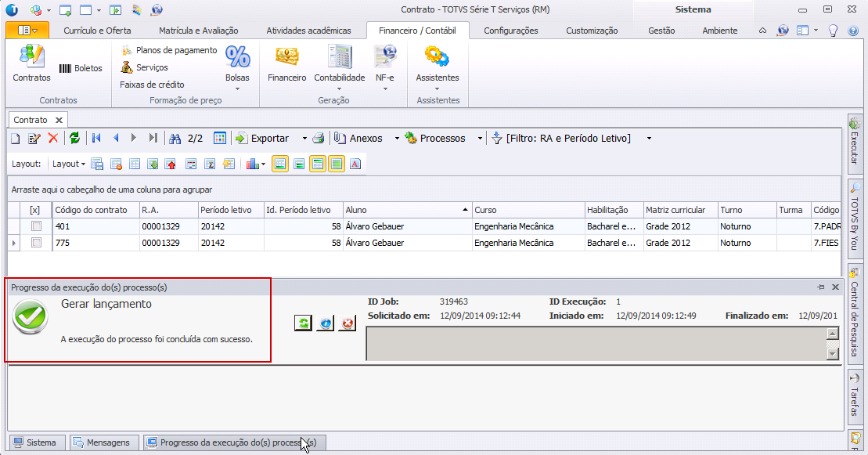
Task: Expand the Processos dropdown arrow
Action: [480, 139]
